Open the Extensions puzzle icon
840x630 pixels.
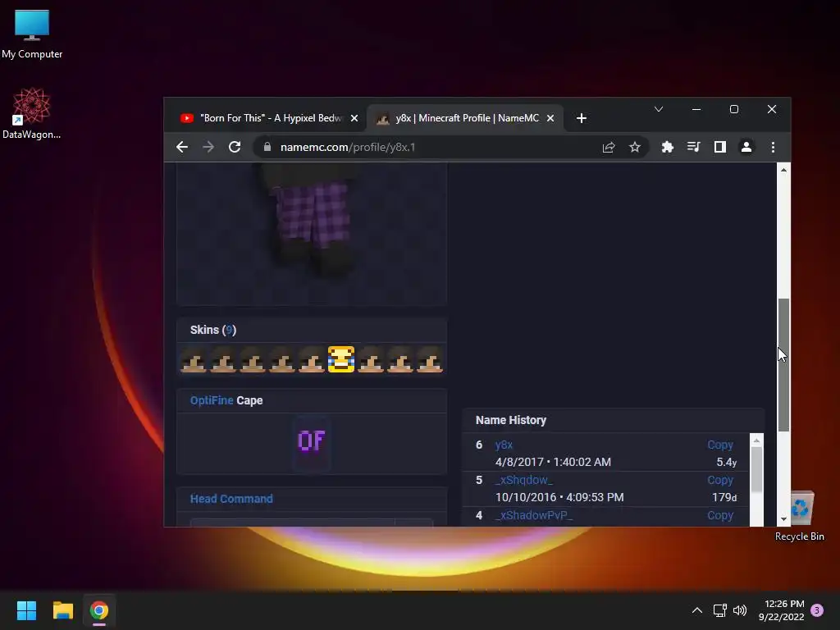click(x=668, y=147)
